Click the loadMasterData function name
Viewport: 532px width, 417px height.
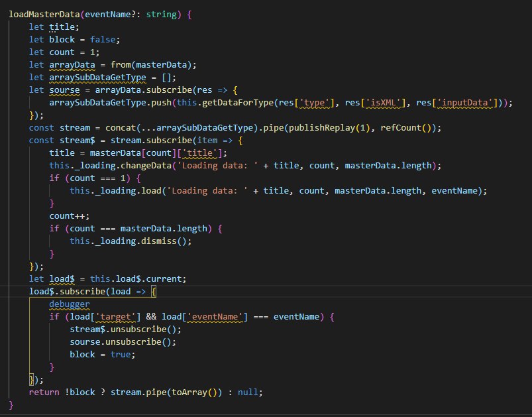click(x=44, y=15)
